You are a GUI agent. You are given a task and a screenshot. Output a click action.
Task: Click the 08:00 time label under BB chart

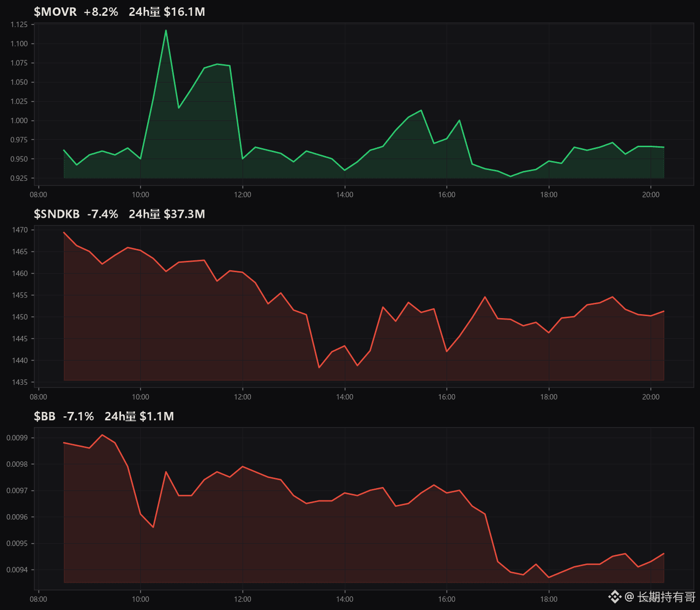pyautogui.click(x=39, y=599)
